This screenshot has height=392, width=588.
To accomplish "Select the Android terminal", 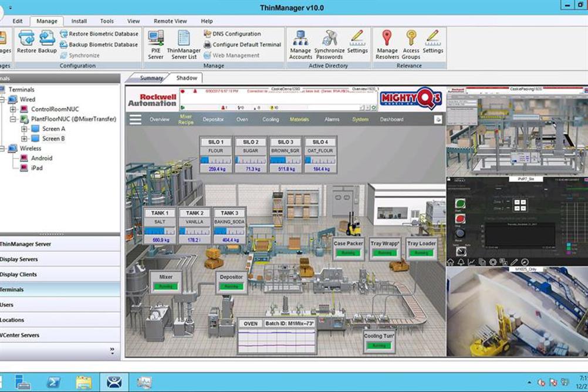I will point(42,158).
